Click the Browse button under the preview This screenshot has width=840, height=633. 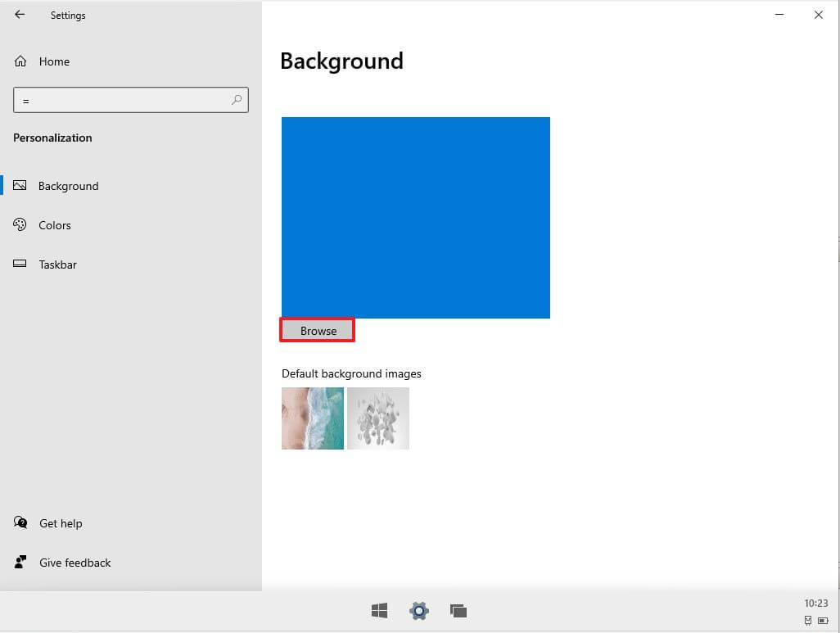(x=317, y=330)
